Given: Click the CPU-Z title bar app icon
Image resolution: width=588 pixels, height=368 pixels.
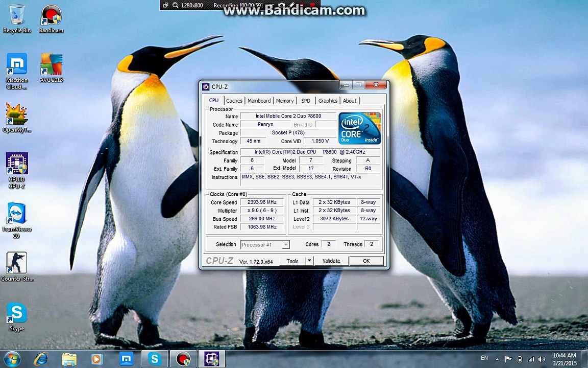Looking at the screenshot, I should [x=206, y=87].
